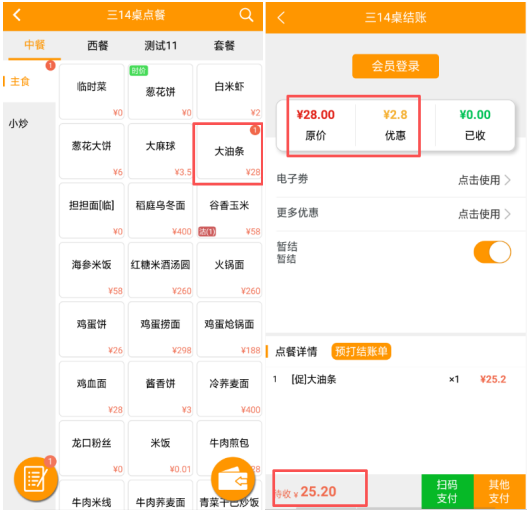The width and height of the screenshot is (527, 510).
Task: Add 酱香饼 priced ¥3
Action: point(161,389)
